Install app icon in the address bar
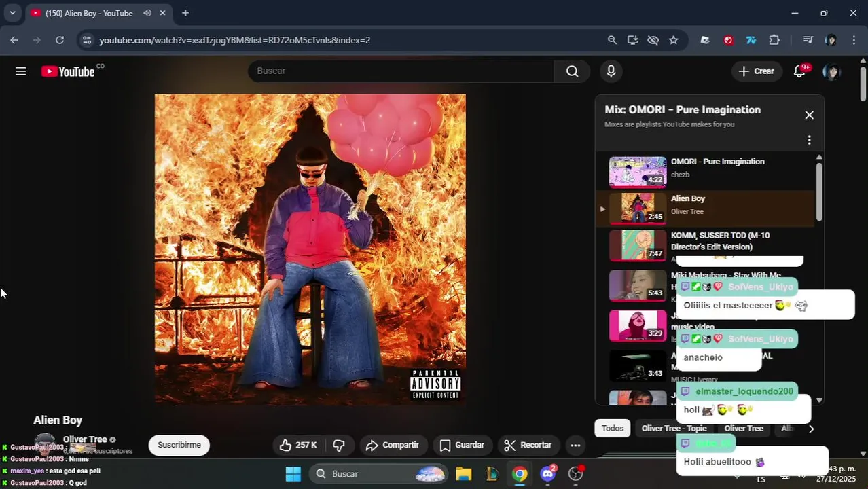 (x=632, y=40)
